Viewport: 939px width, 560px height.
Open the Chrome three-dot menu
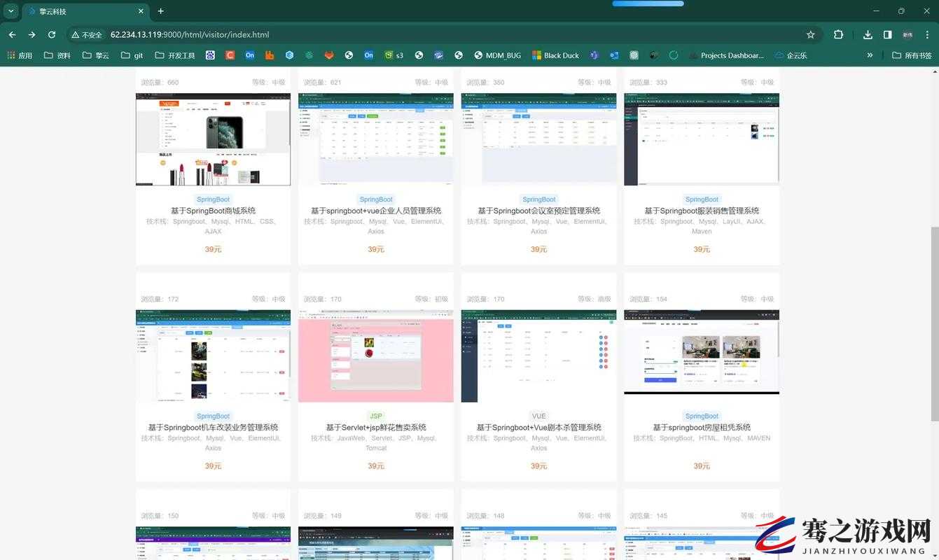tap(927, 34)
